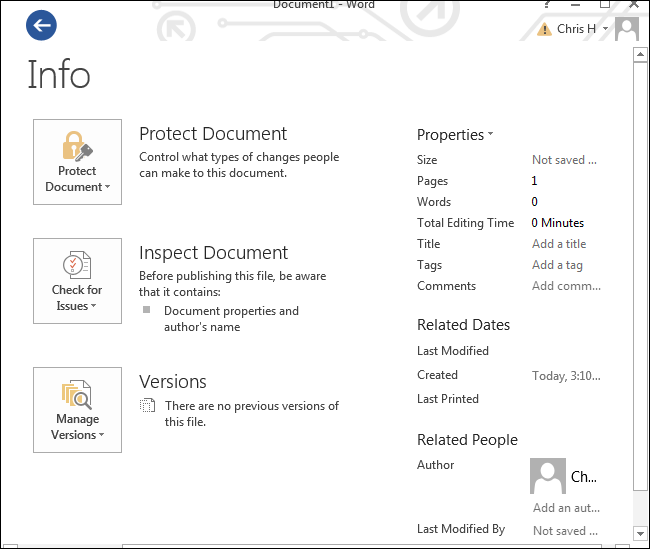
Task: Click the Manage Versions icon
Action: tap(77, 394)
